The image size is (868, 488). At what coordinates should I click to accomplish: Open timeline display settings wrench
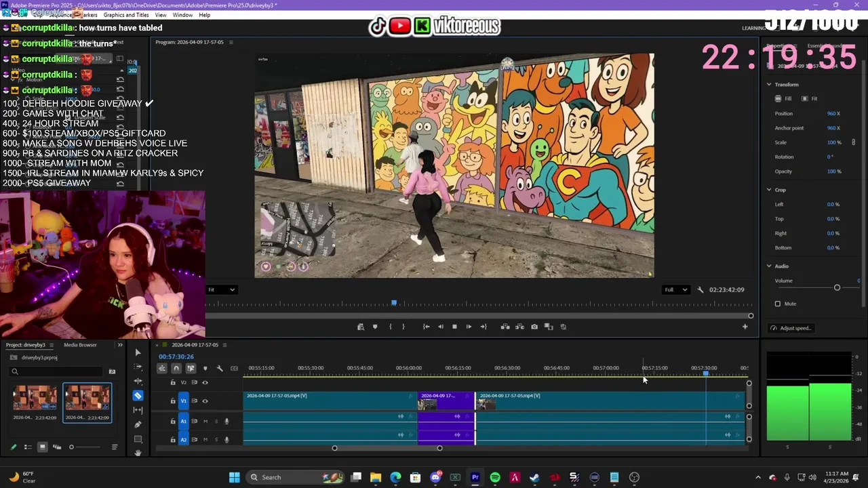220,368
